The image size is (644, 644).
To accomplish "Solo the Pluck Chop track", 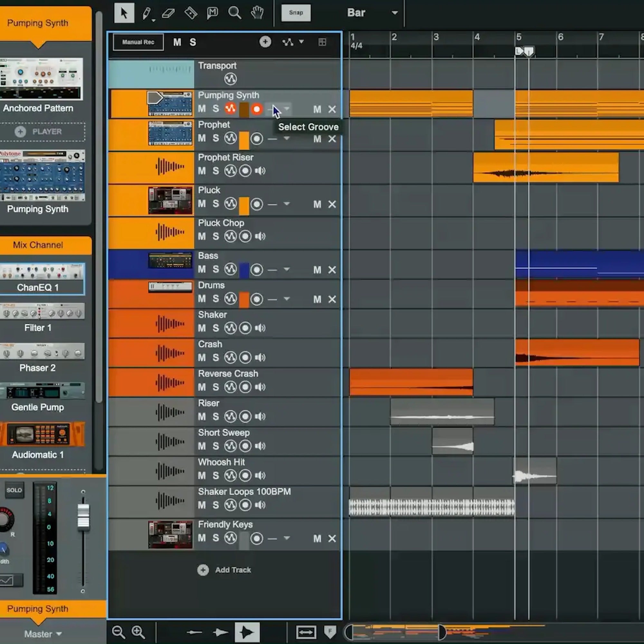I will 216,236.
